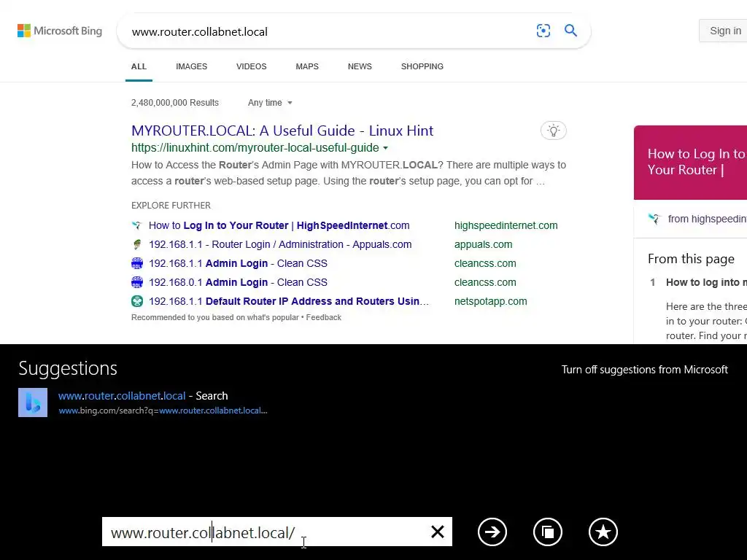The image size is (747, 560).
Task: Open 192.168.0.1 Admin Login Clean CSS link
Action: 239,282
